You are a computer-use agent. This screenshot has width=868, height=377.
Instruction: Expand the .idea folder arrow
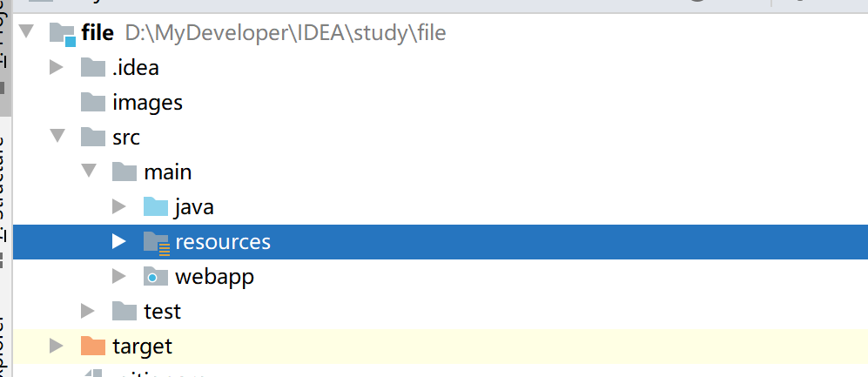coord(57,68)
